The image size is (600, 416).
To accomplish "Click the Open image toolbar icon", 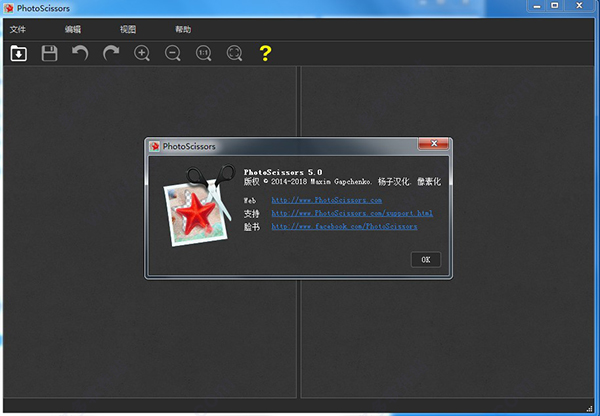I will (18, 53).
